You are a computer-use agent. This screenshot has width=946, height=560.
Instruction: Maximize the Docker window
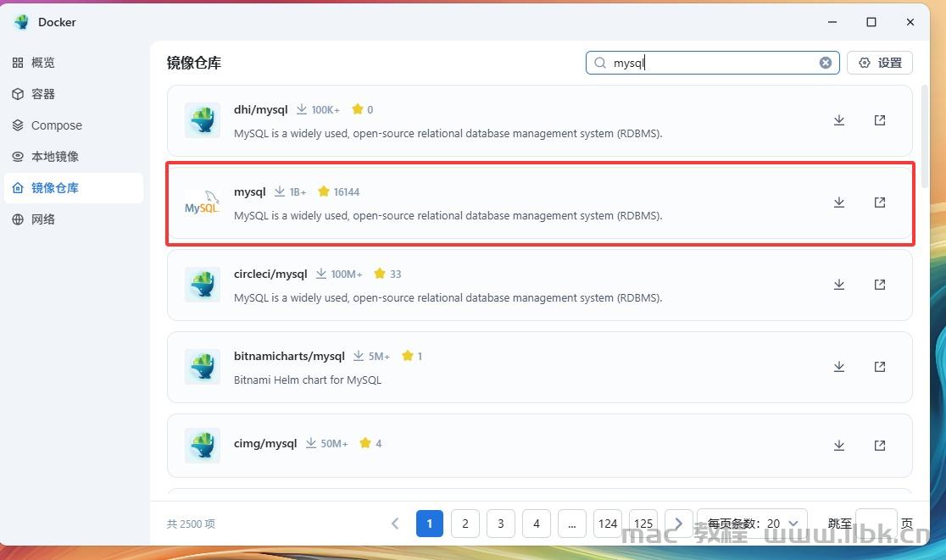coord(871,22)
